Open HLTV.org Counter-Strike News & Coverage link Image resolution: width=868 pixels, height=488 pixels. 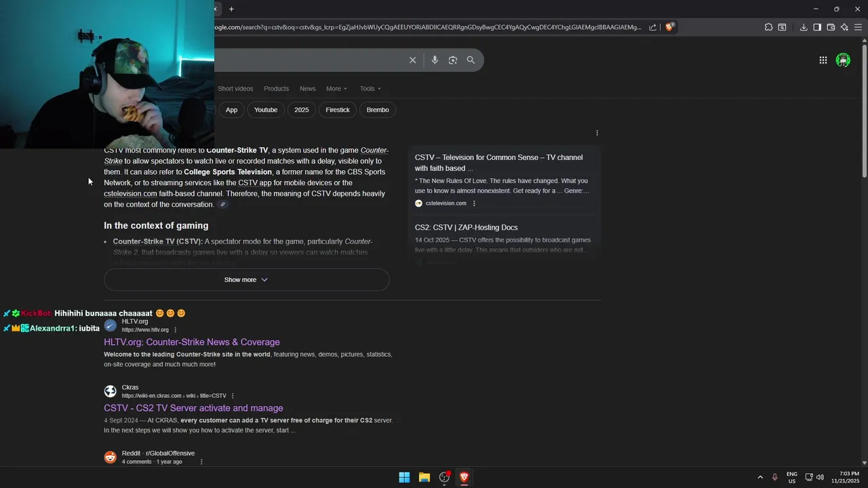[192, 342]
